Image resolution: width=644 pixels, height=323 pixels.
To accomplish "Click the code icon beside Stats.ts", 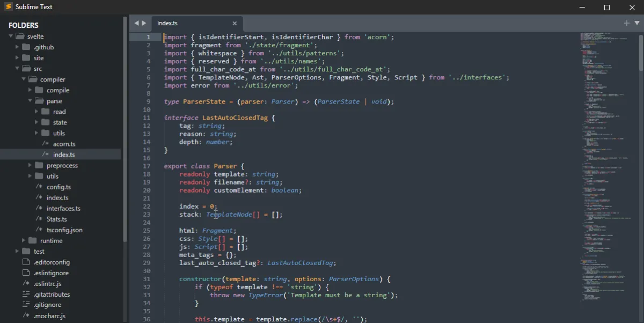I will pyautogui.click(x=39, y=219).
